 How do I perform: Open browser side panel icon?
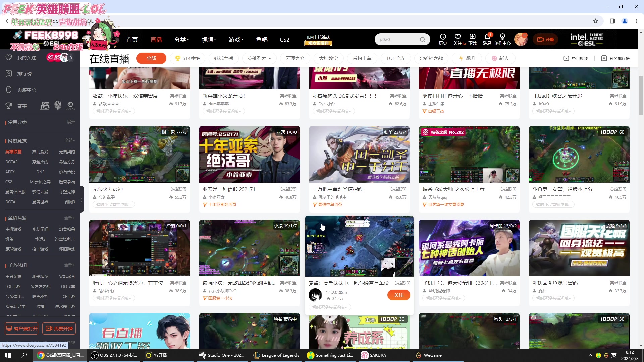[612, 21]
